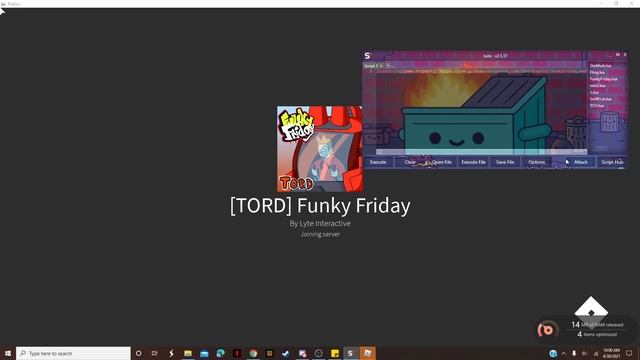Click the Funky Friday game thumbnail
Viewport: 640px width, 360px height.
click(x=320, y=149)
